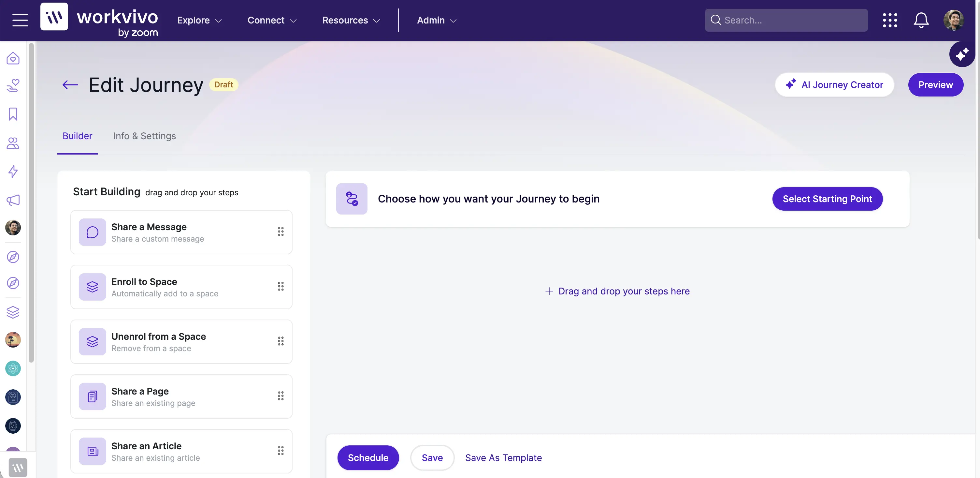Launch the AI Journey Creator
This screenshot has height=478, width=980.
835,84
